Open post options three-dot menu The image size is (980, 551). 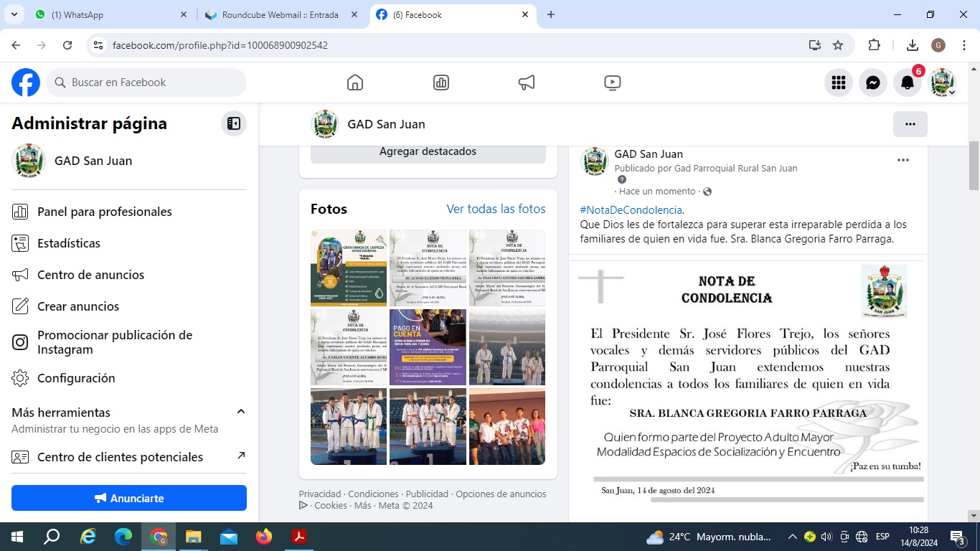(903, 160)
